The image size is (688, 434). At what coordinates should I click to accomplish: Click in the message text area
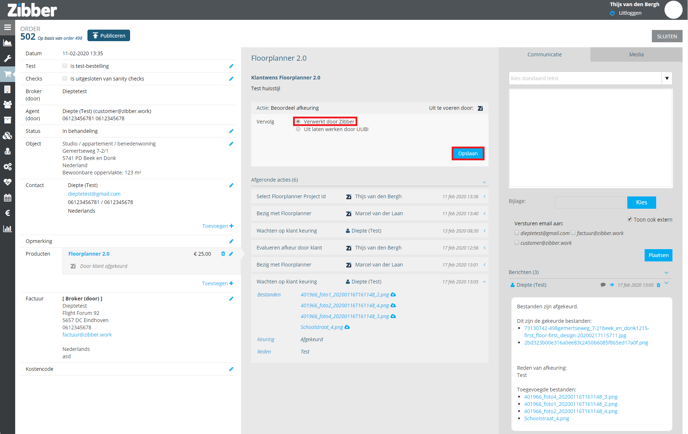589,138
